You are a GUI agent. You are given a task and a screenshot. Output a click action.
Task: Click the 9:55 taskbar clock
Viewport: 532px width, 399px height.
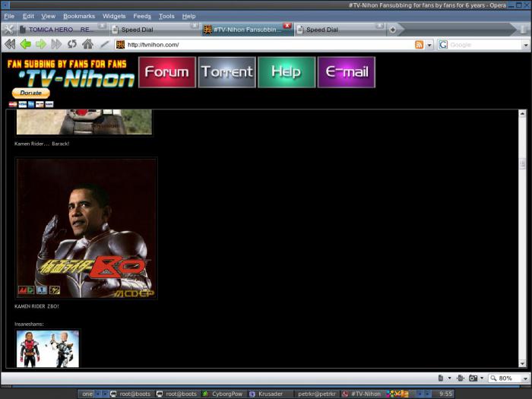tap(446, 394)
